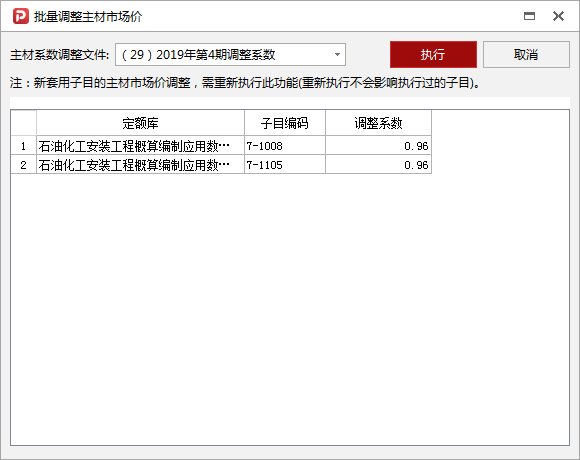
Task: Click the 主材系数调整文件 label
Action: [x=59, y=55]
